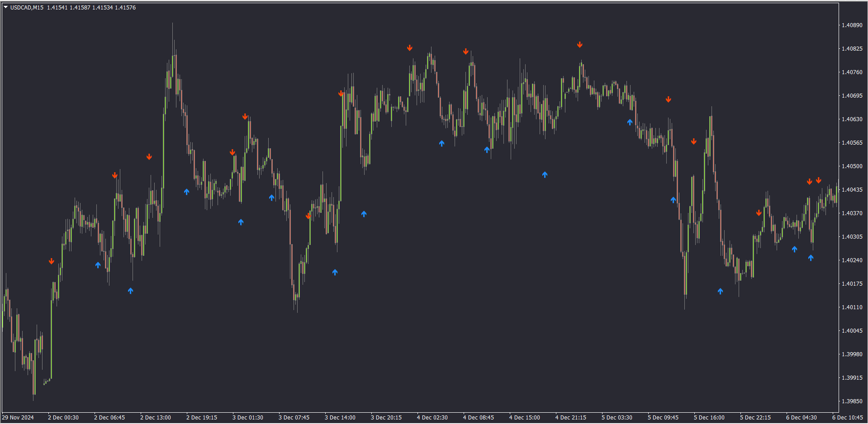The height and width of the screenshot is (424, 868).
Task: Click the 3 Dec 14:00 time label
Action: click(340, 418)
